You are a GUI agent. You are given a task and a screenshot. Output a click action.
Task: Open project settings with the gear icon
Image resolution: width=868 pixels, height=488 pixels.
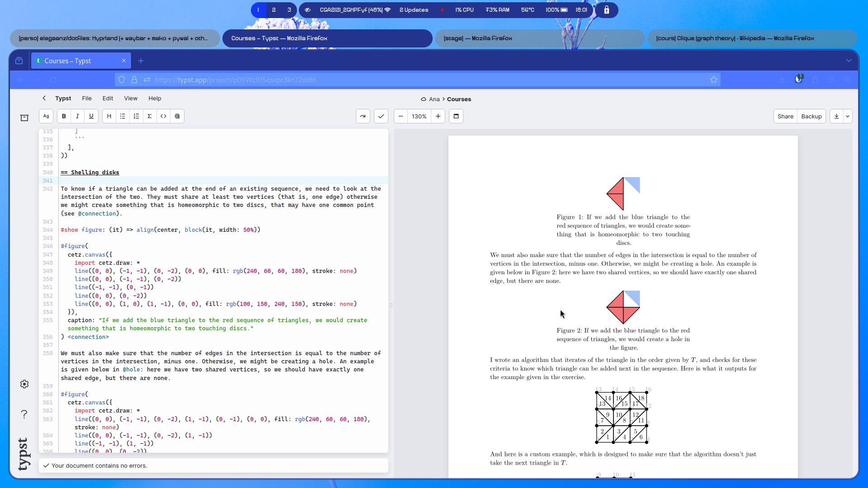coord(24,384)
